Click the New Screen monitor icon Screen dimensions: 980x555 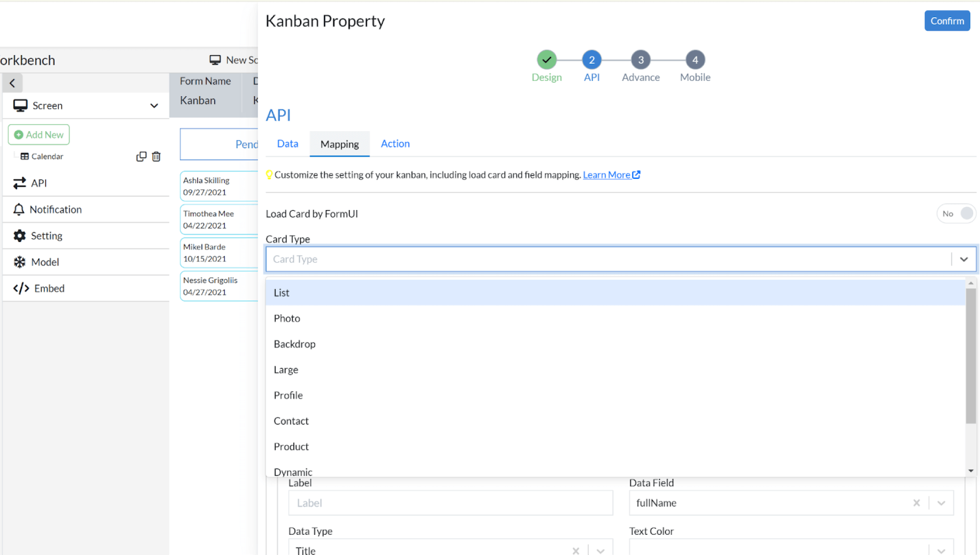pyautogui.click(x=215, y=59)
